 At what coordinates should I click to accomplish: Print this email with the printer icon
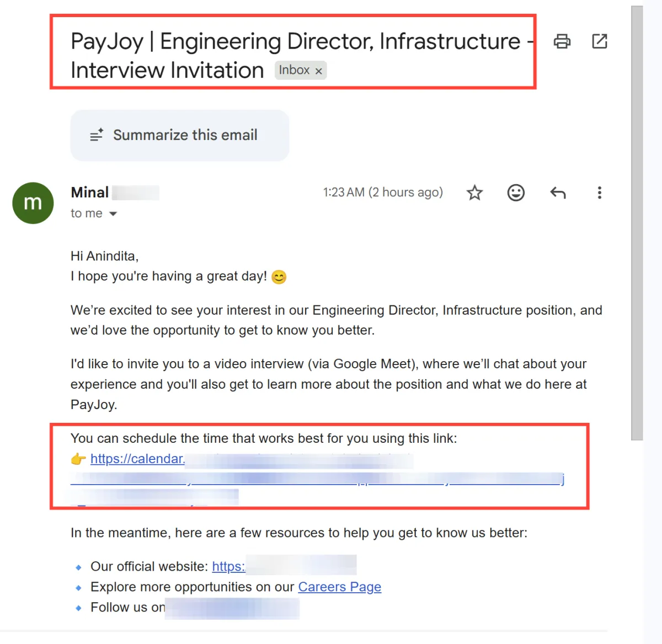562,41
